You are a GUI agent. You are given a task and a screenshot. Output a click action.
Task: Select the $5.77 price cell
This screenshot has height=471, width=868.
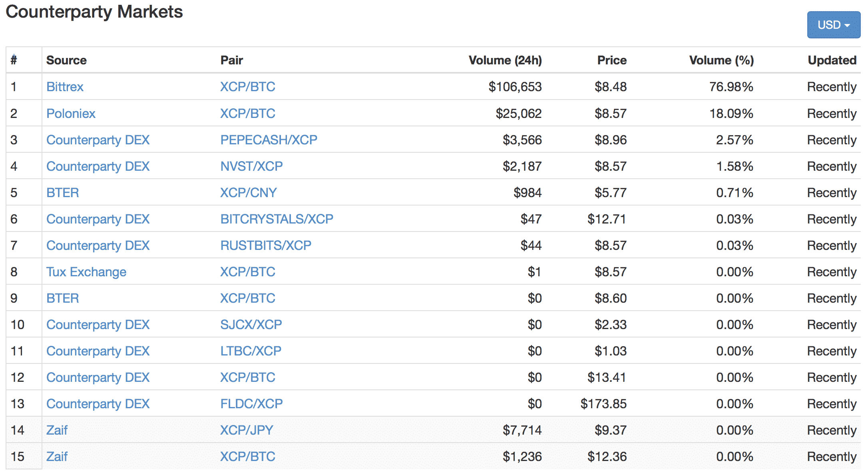[x=611, y=193]
